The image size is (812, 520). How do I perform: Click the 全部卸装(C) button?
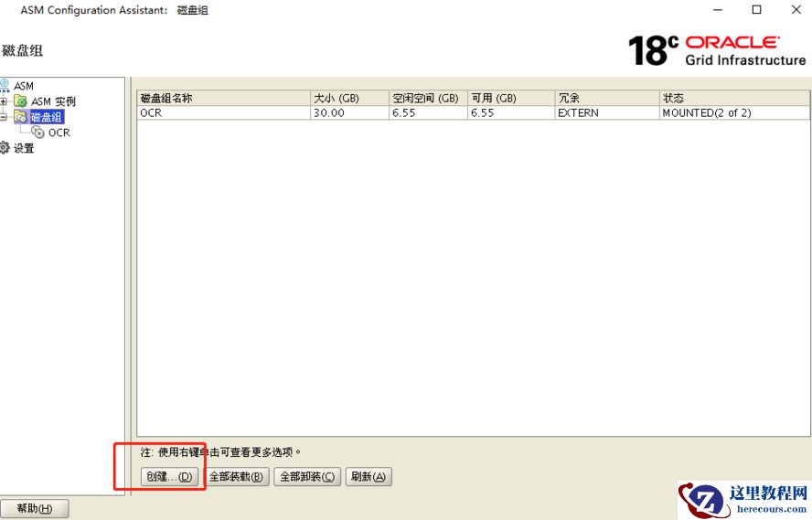click(x=307, y=476)
